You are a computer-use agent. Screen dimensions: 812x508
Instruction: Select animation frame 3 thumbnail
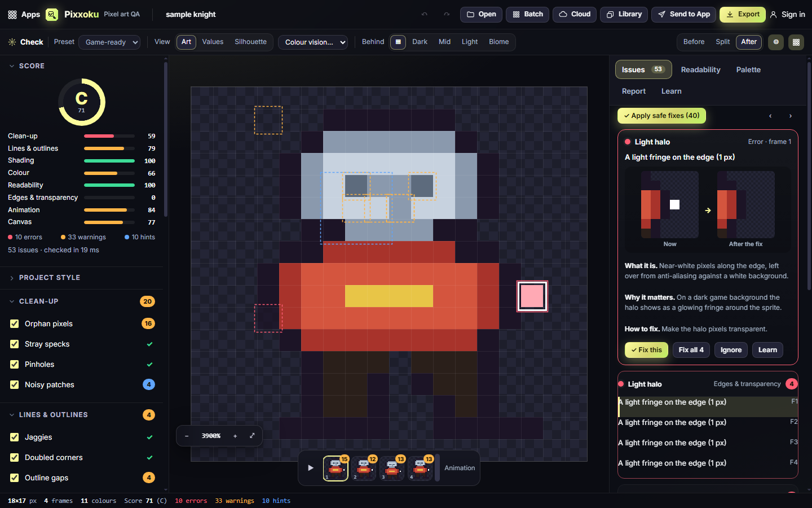(x=392, y=468)
